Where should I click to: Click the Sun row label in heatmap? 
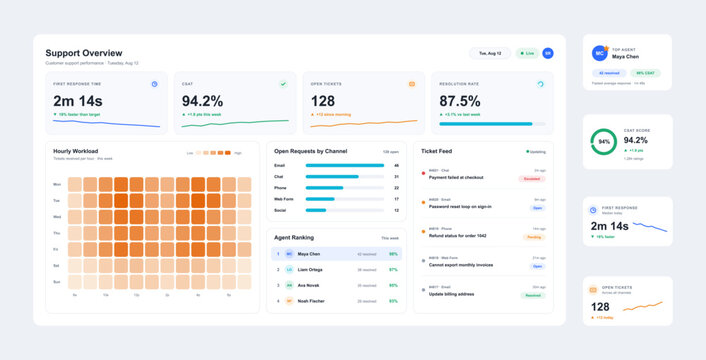tap(56, 282)
